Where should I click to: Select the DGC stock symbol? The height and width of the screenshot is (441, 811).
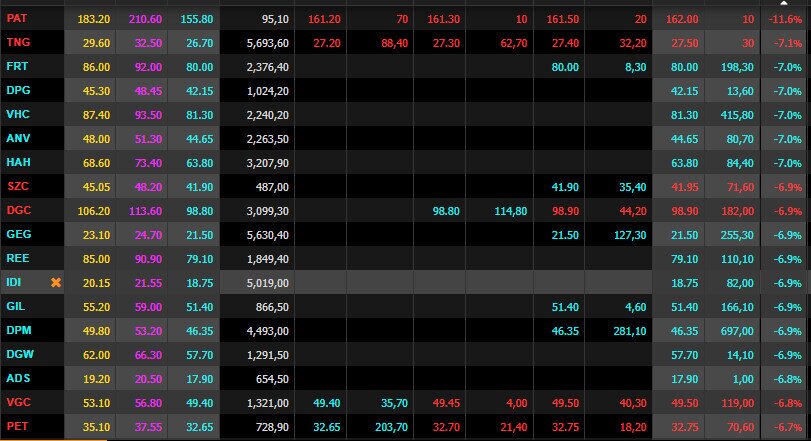tap(19, 210)
